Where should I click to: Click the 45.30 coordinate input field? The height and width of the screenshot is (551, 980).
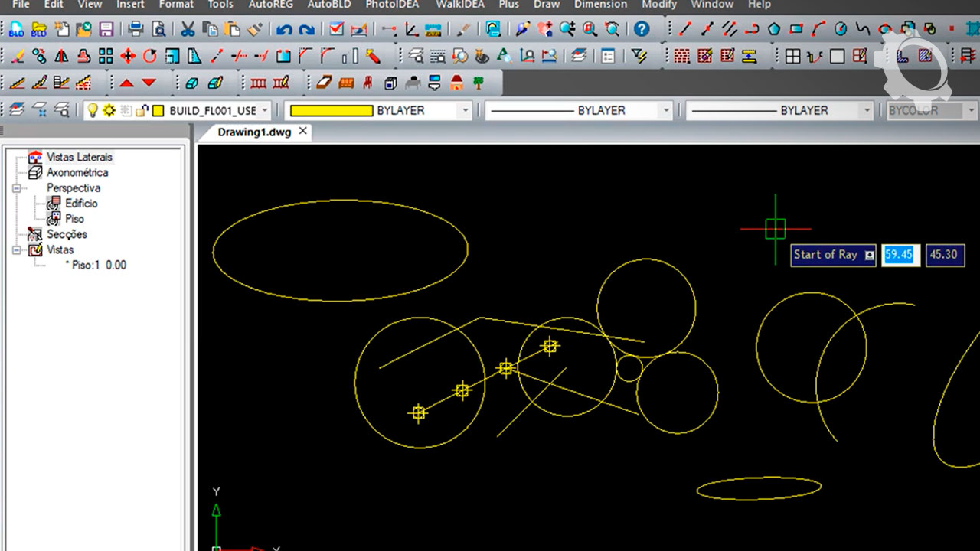[944, 255]
